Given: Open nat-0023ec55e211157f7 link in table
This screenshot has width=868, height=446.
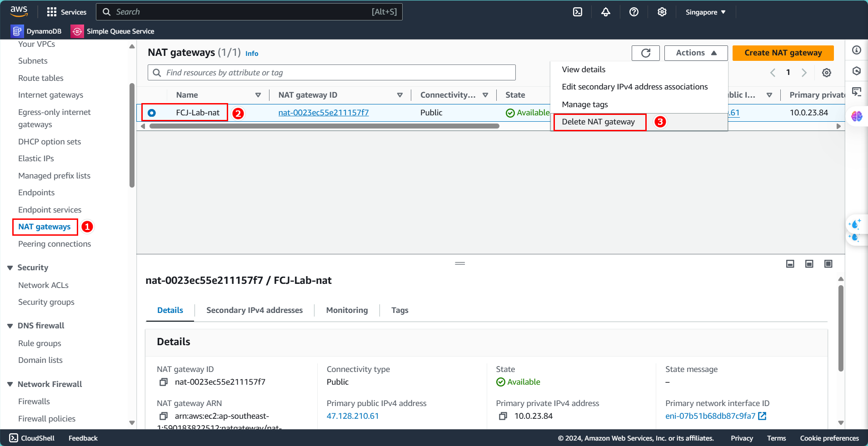Looking at the screenshot, I should (324, 113).
